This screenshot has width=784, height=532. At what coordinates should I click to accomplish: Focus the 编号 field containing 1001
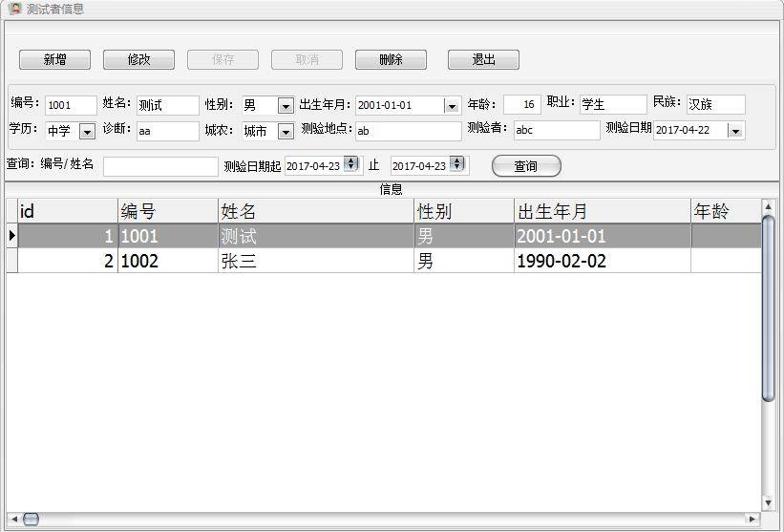coord(71,105)
